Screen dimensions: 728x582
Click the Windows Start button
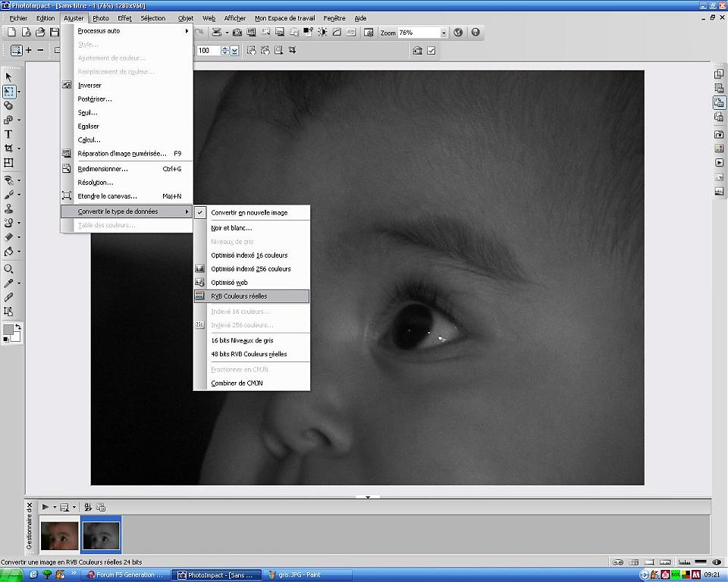tap(11, 575)
